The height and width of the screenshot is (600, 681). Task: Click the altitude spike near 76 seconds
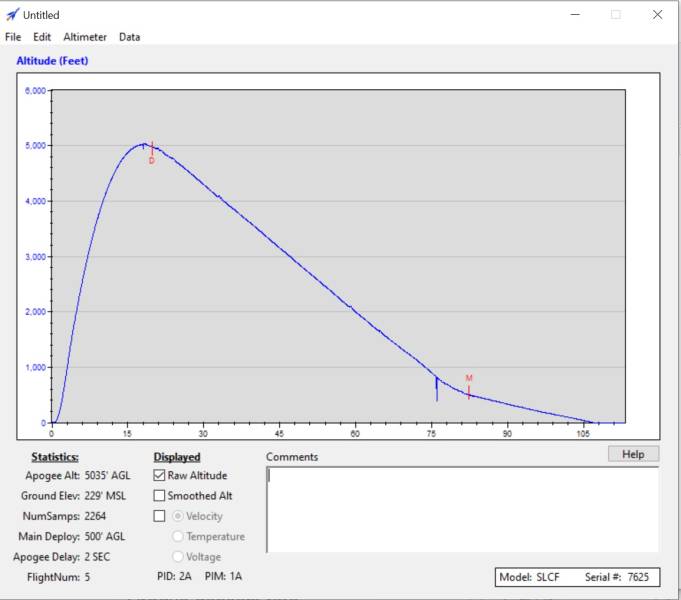437,388
